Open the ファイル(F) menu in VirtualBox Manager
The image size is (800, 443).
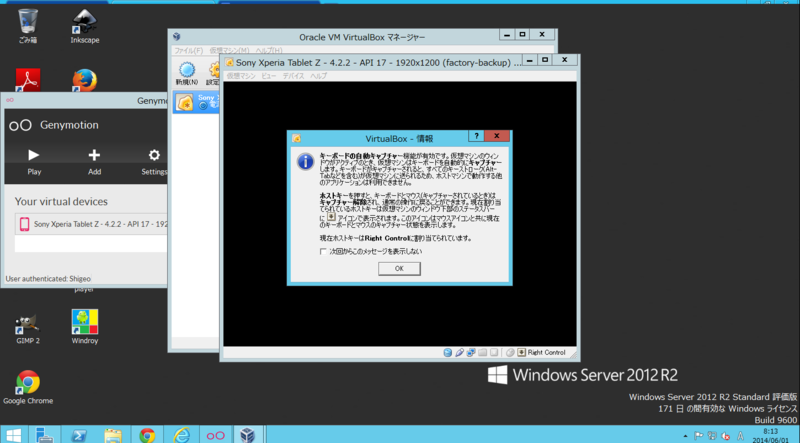click(188, 51)
